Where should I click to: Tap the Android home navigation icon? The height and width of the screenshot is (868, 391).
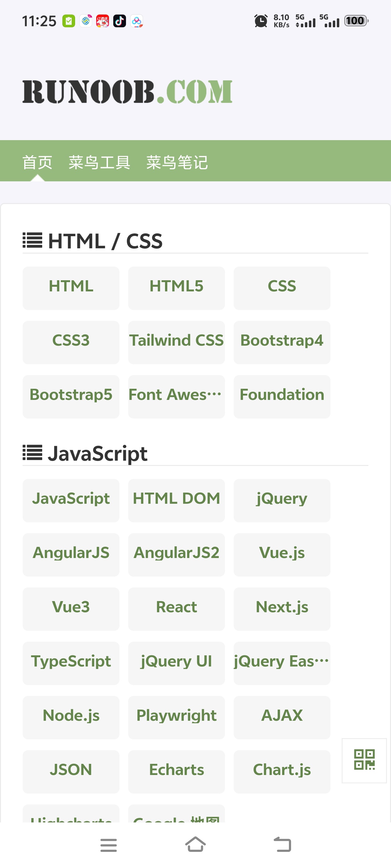[195, 844]
